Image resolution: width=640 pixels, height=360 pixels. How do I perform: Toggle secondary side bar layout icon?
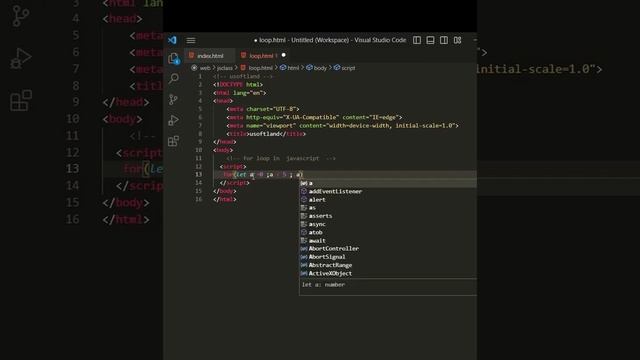(444, 40)
